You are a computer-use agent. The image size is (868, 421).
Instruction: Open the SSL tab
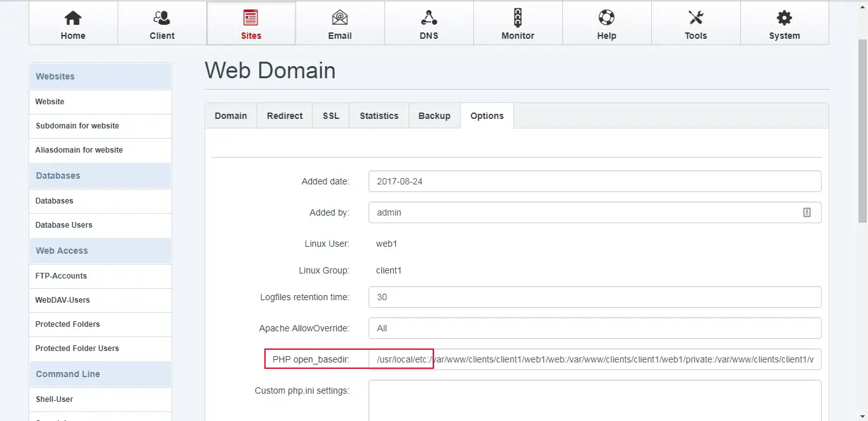(331, 116)
